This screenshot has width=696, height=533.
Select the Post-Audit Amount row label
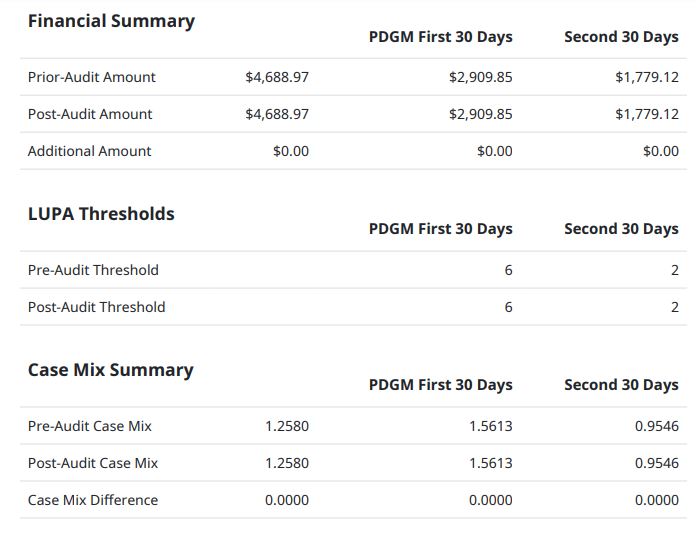click(90, 114)
